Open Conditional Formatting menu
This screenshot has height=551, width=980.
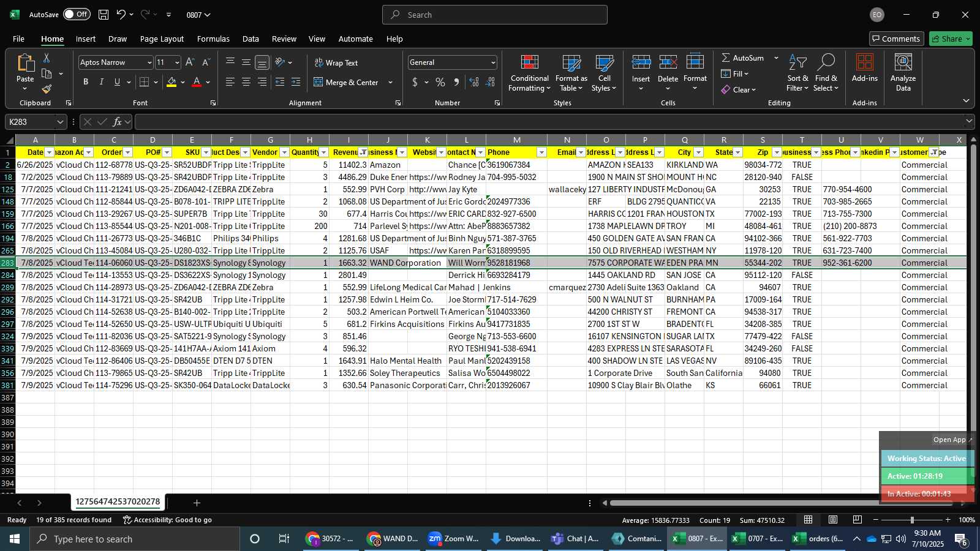tap(530, 73)
